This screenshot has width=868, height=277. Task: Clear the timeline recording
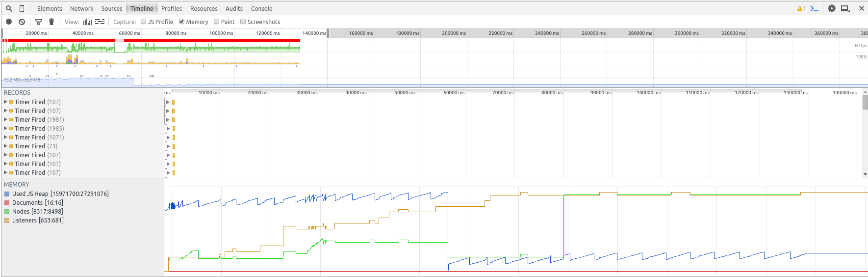click(22, 22)
